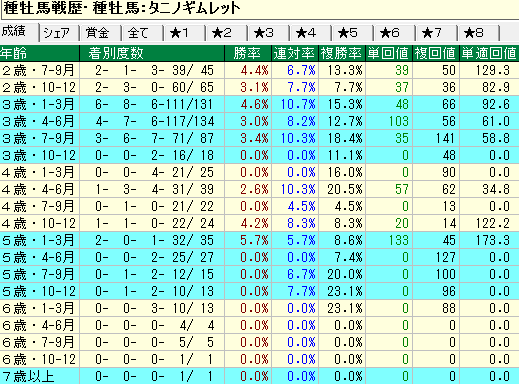Select the 4歳・4-6月 row

[259, 189]
